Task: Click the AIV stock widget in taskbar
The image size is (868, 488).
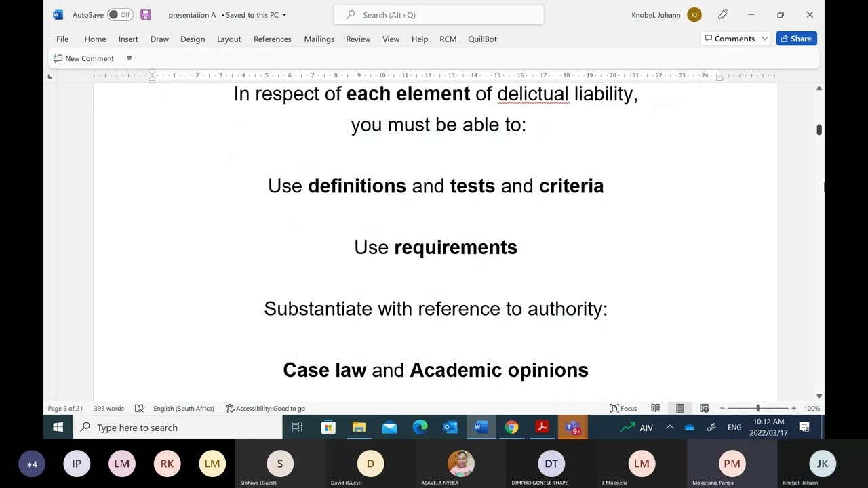Action: tap(637, 428)
